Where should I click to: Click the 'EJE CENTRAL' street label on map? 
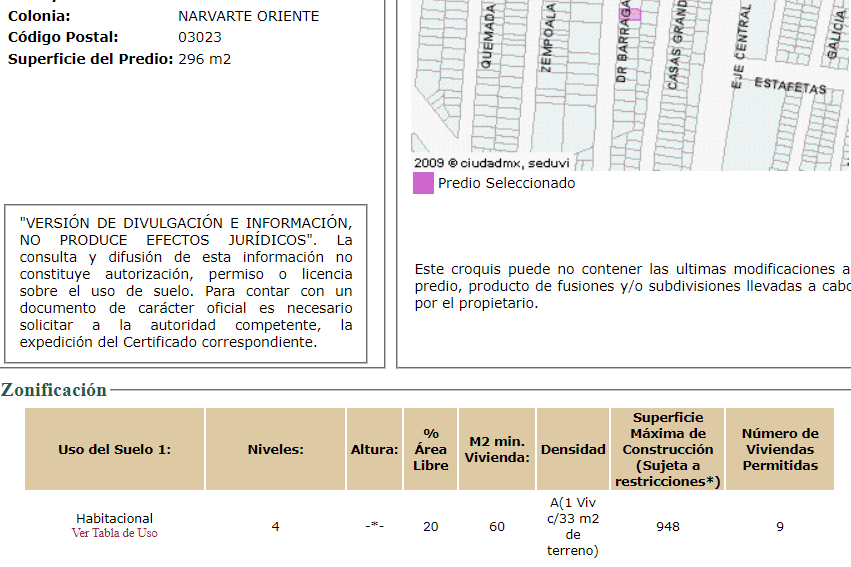click(x=741, y=46)
